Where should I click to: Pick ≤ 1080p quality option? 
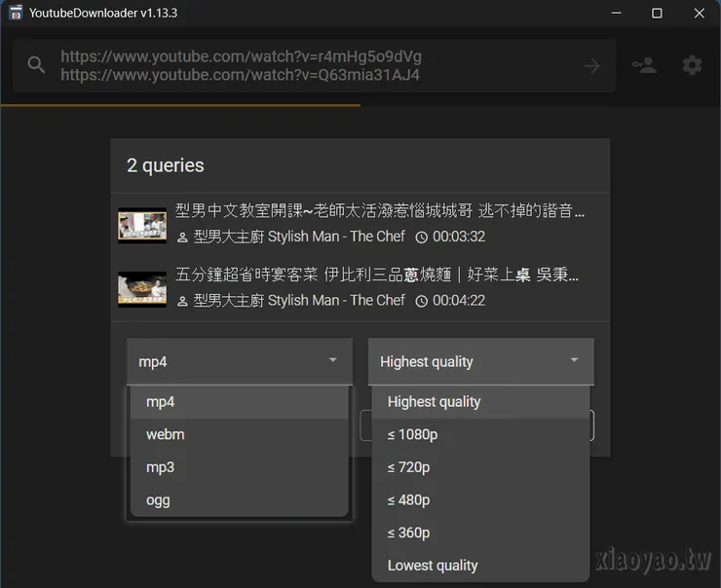pyautogui.click(x=480, y=434)
